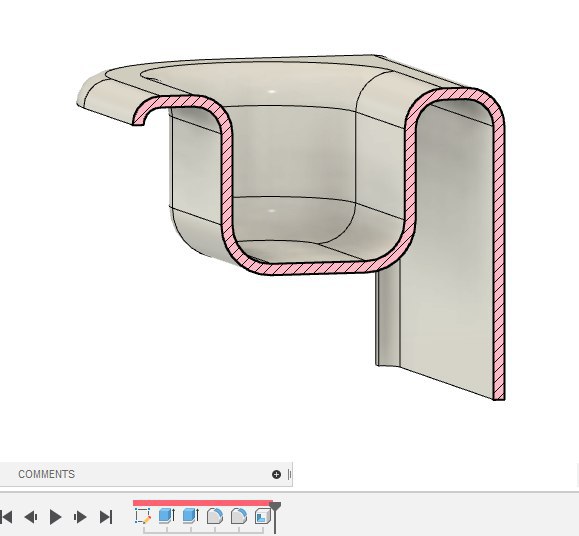This screenshot has width=579, height=536.
Task: Click the red bar above timeline features
Action: pos(203,503)
